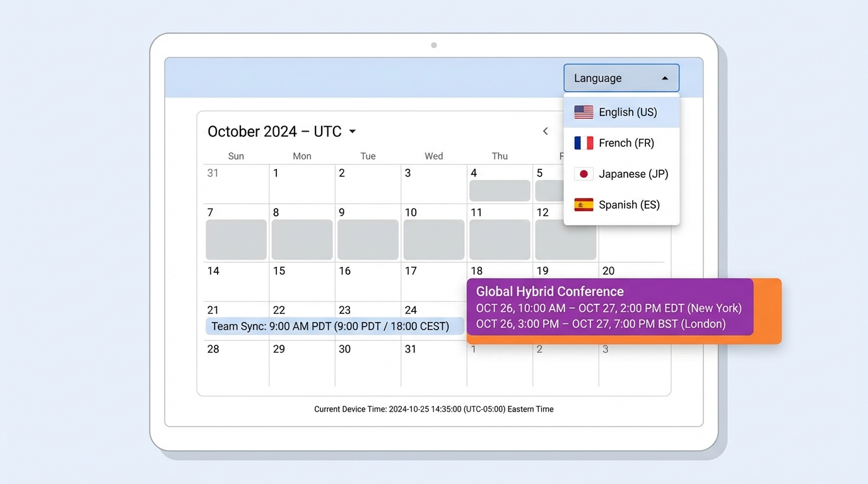
Task: Choose Spanish (ES) language option
Action: point(630,204)
